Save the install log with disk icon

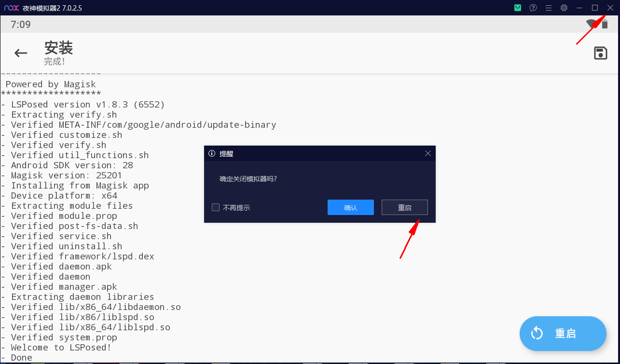tap(600, 53)
